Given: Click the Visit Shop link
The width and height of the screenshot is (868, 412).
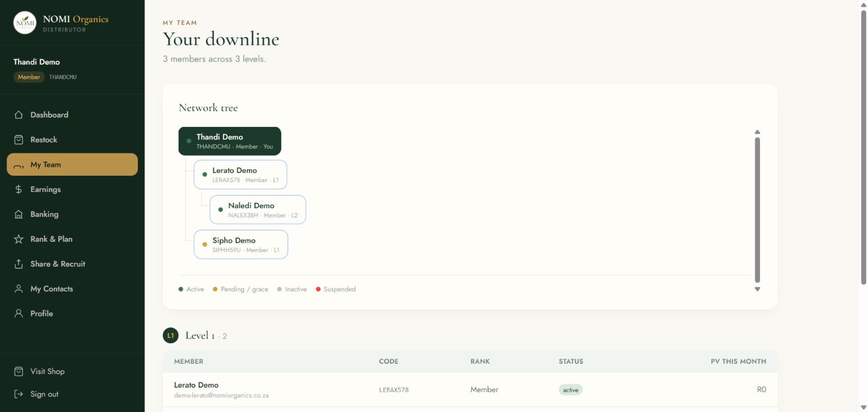Looking at the screenshot, I should tap(72, 371).
